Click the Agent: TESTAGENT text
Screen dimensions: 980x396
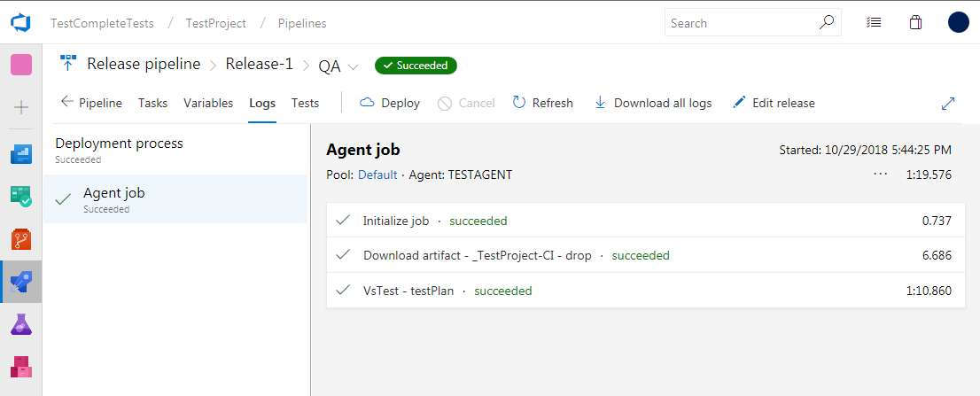[461, 175]
